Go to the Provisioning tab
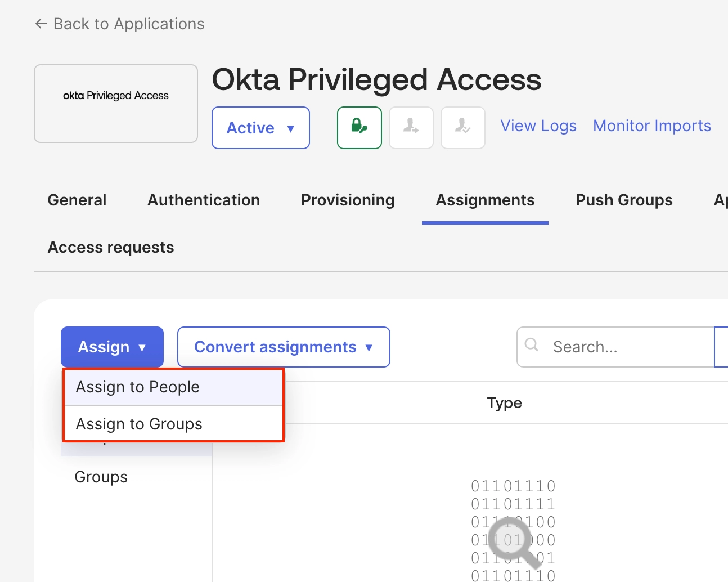The height and width of the screenshot is (582, 728). [x=348, y=200]
